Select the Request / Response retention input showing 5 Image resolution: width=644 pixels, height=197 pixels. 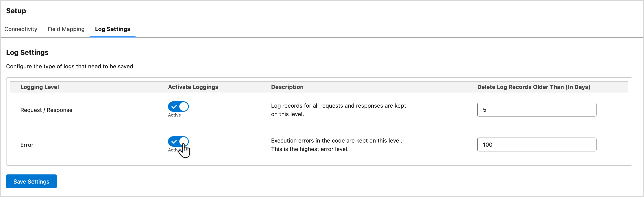point(536,110)
